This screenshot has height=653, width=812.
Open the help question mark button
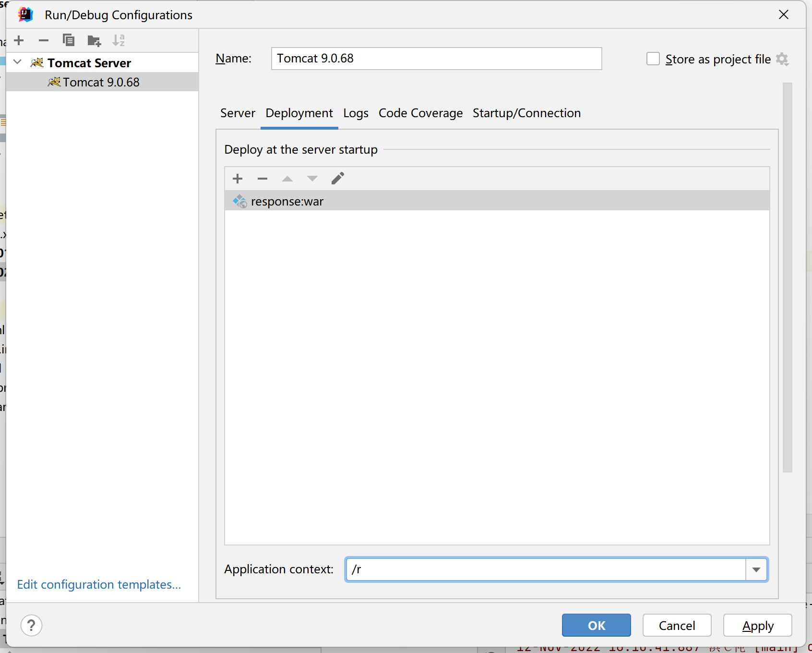[x=32, y=625]
